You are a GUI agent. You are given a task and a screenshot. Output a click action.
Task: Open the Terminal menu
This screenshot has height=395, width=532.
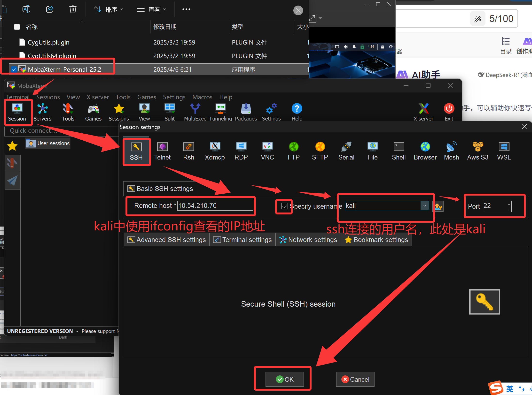[17, 97]
